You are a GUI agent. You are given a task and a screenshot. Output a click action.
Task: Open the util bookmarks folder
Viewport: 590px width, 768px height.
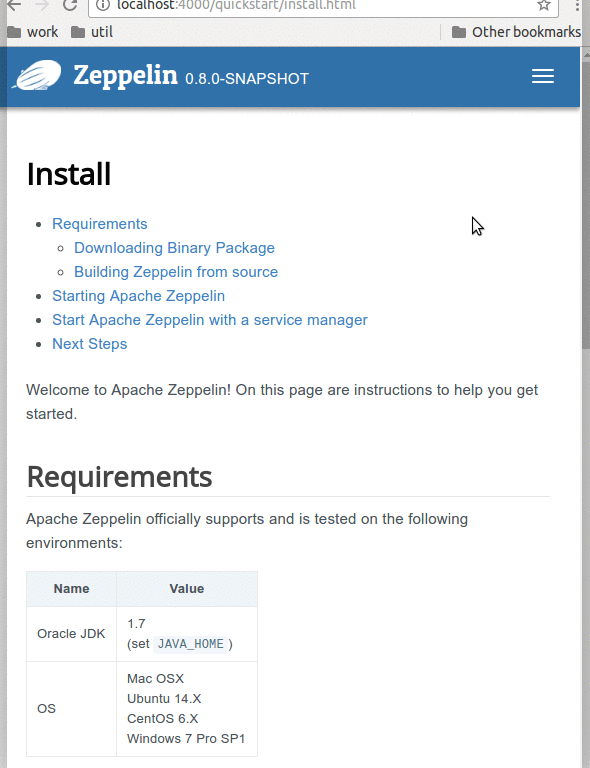[92, 32]
